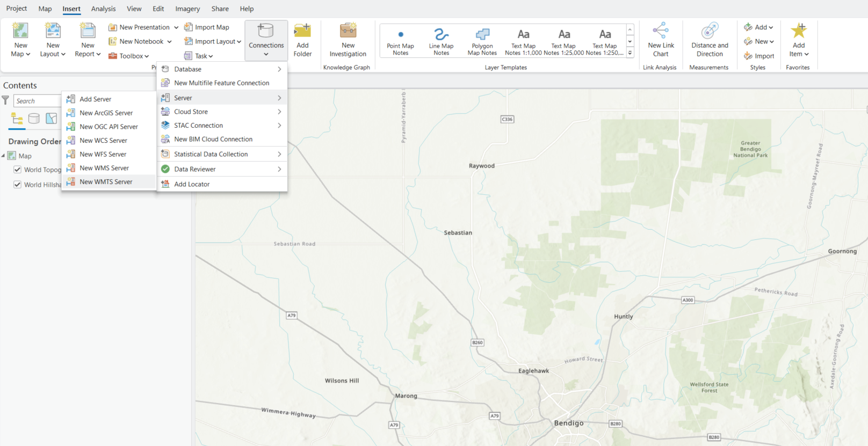This screenshot has width=868, height=446.
Task: Switch to the Imagery ribbon tab
Action: [x=187, y=9]
